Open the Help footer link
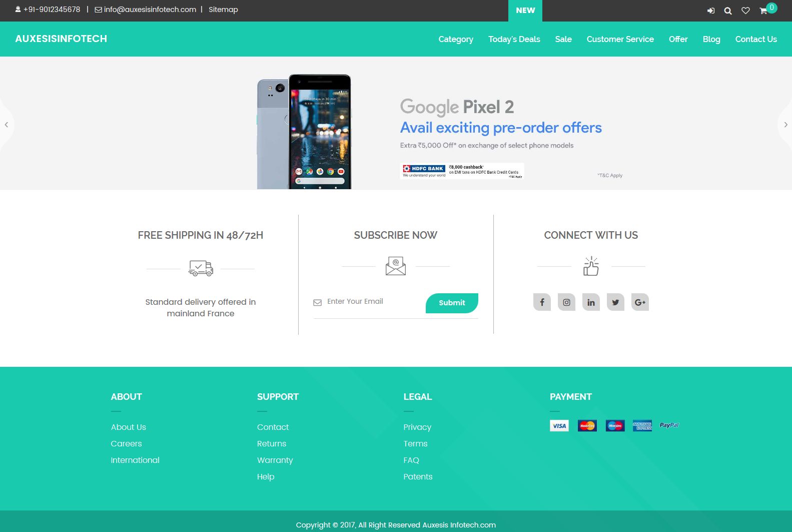This screenshot has width=792, height=532. tap(266, 476)
